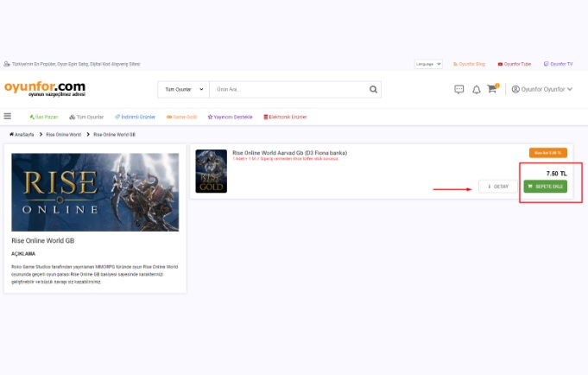
Task: Click the search magnifier icon
Action: 373,89
